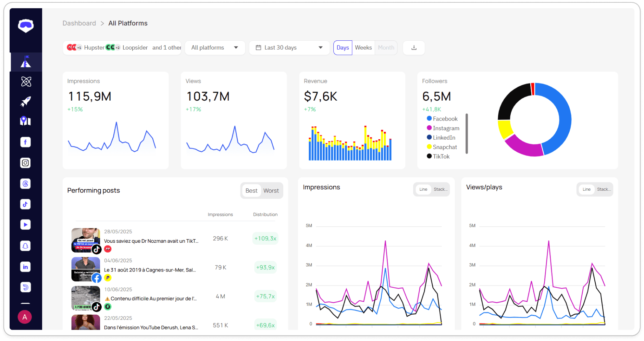Select the Facebook sidebar icon
Screen dimensions: 644x341
point(25,142)
